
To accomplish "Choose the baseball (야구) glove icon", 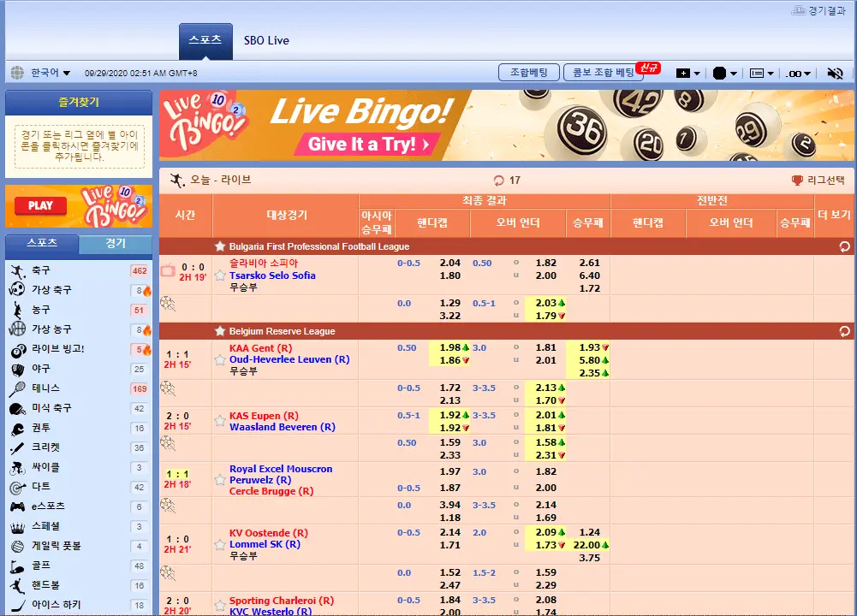I will click(x=17, y=369).
